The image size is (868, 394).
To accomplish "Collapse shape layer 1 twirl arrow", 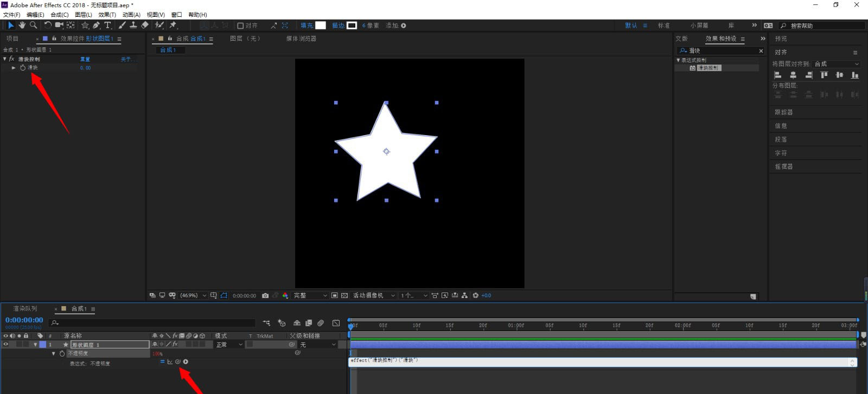I will [35, 345].
